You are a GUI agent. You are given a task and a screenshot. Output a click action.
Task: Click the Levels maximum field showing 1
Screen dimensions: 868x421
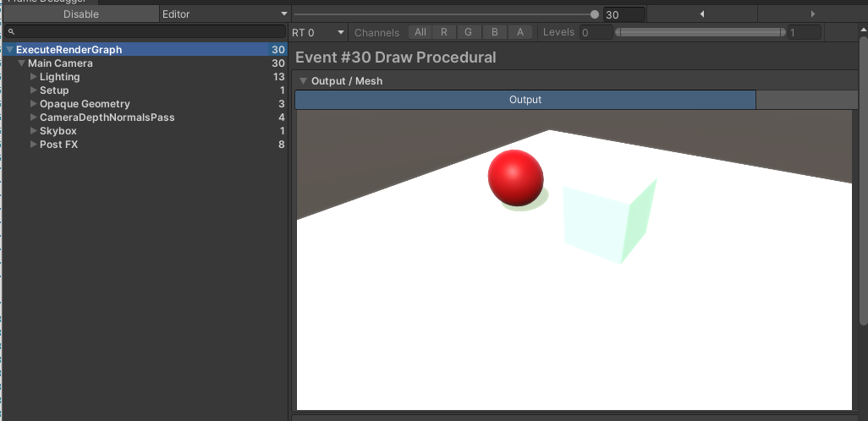(805, 33)
